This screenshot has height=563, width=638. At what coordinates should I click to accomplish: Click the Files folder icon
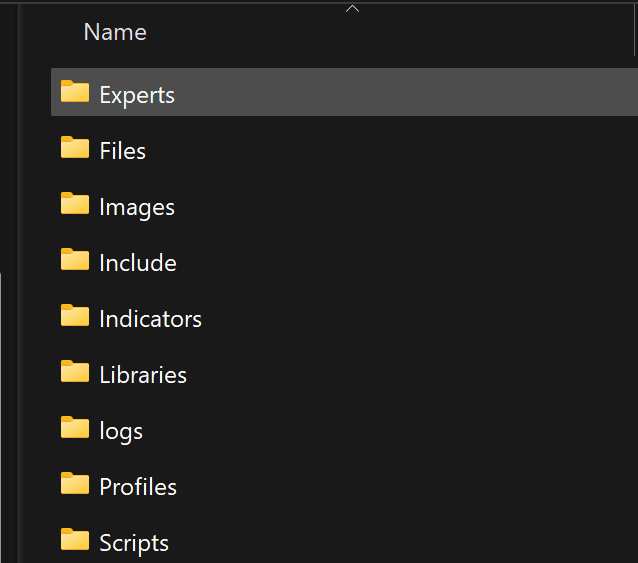tap(75, 147)
